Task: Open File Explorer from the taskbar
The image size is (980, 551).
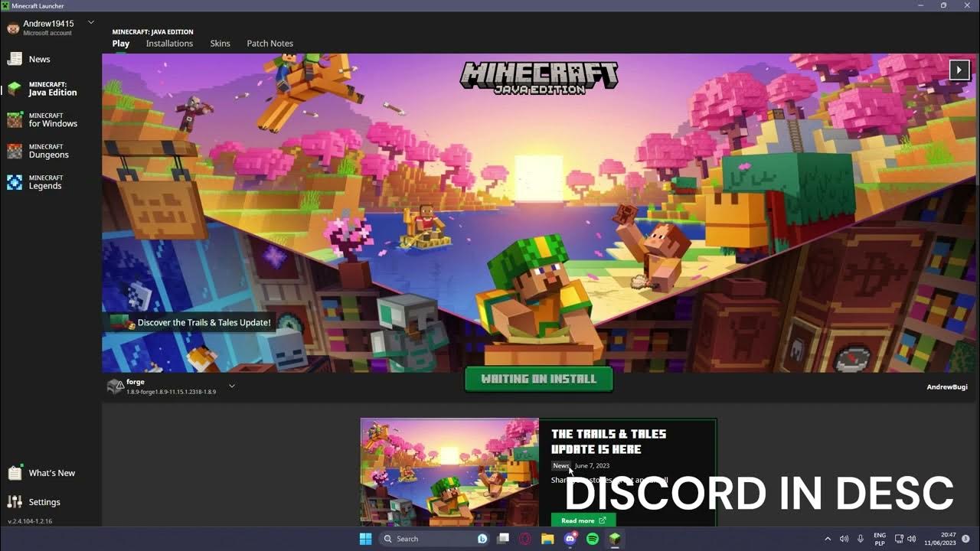Action: pos(547,539)
